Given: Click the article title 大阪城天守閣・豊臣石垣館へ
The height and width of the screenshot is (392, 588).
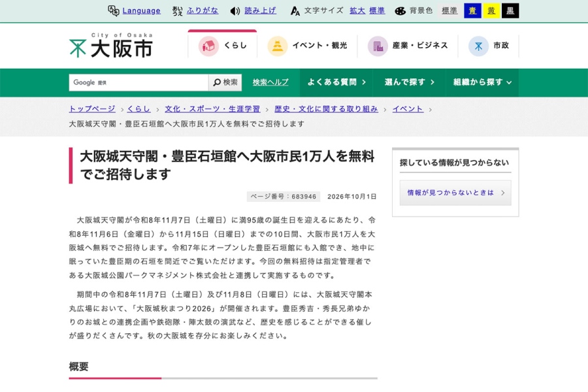Looking at the screenshot, I should coord(227,165).
